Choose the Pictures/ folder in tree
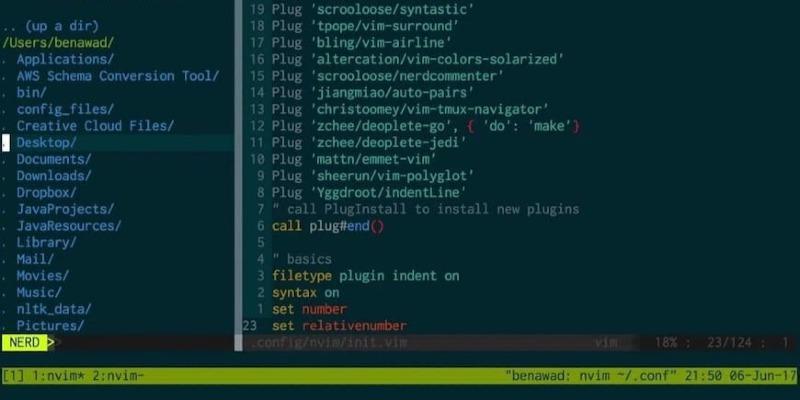This screenshot has height=400, width=800. (x=50, y=326)
